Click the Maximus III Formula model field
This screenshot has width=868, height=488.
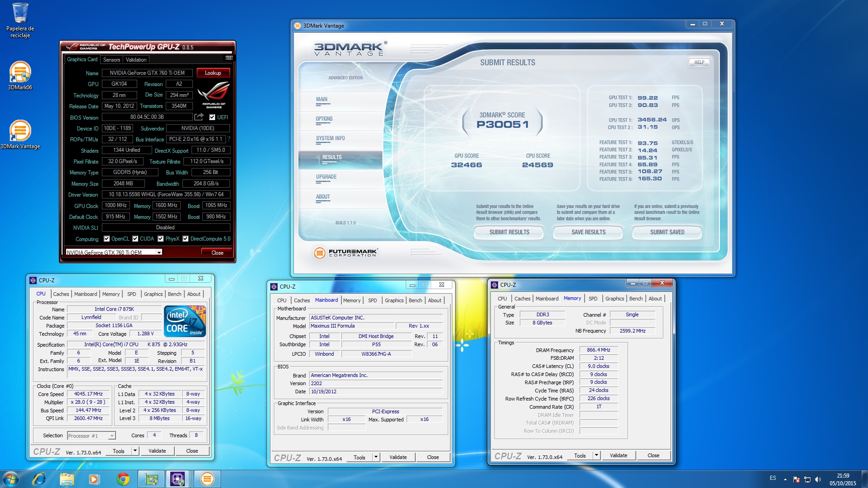351,326
